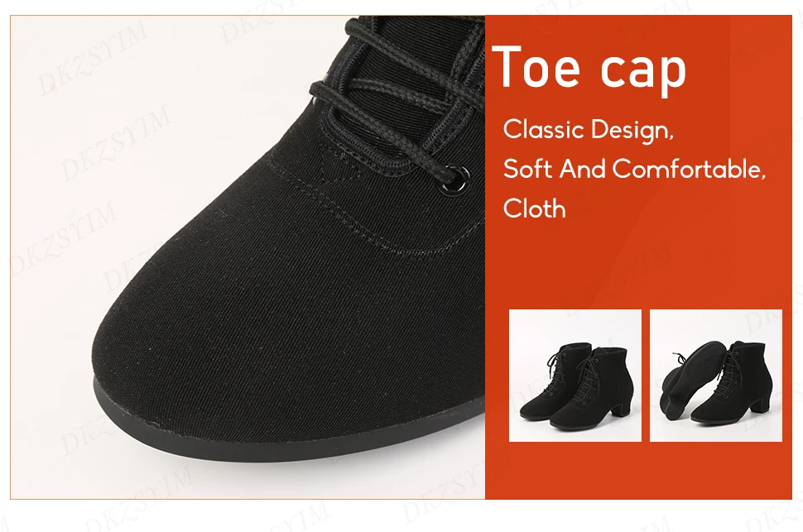
Task: Click the orange panel background below thumbnails
Action: (638, 471)
